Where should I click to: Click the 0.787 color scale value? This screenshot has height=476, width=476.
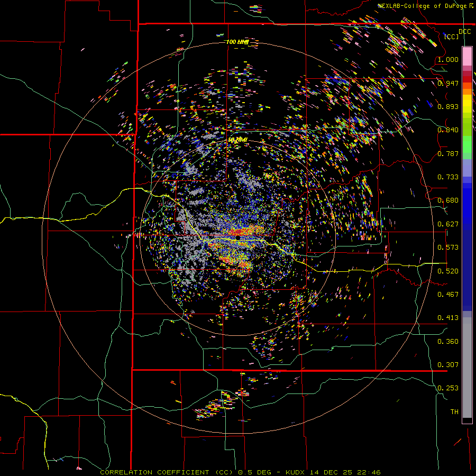click(448, 153)
